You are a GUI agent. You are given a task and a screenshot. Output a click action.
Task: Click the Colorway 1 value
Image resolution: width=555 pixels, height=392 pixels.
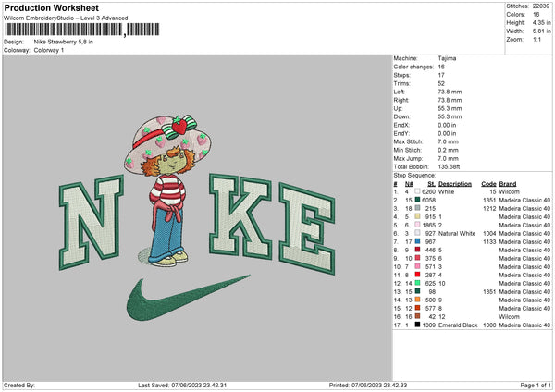click(49, 50)
